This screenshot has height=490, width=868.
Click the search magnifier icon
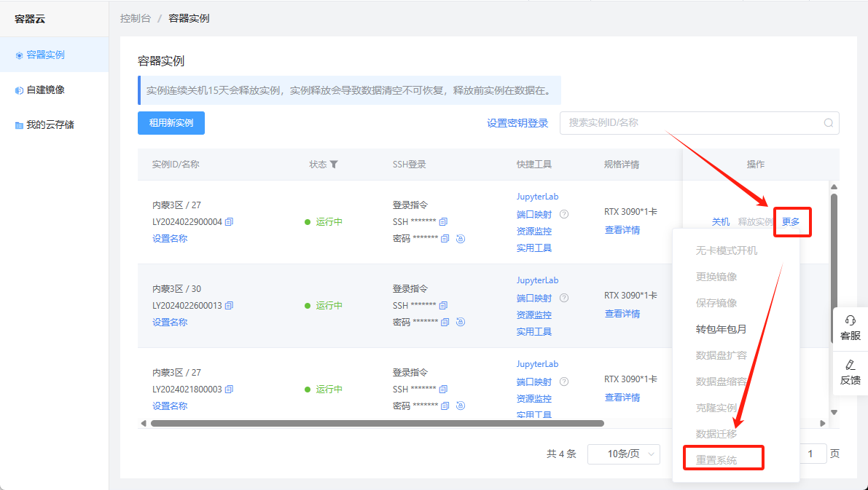[x=828, y=123]
